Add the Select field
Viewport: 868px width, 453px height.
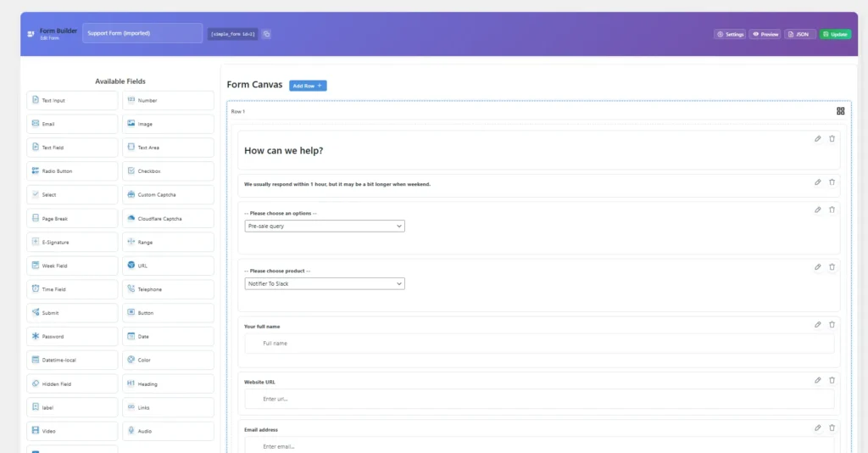[x=72, y=195]
